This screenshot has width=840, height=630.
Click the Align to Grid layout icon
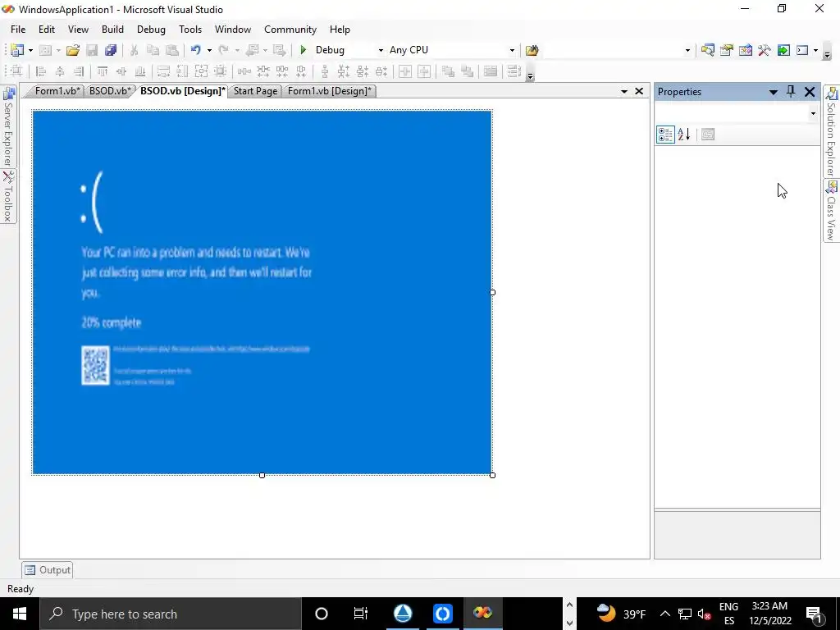point(16,71)
